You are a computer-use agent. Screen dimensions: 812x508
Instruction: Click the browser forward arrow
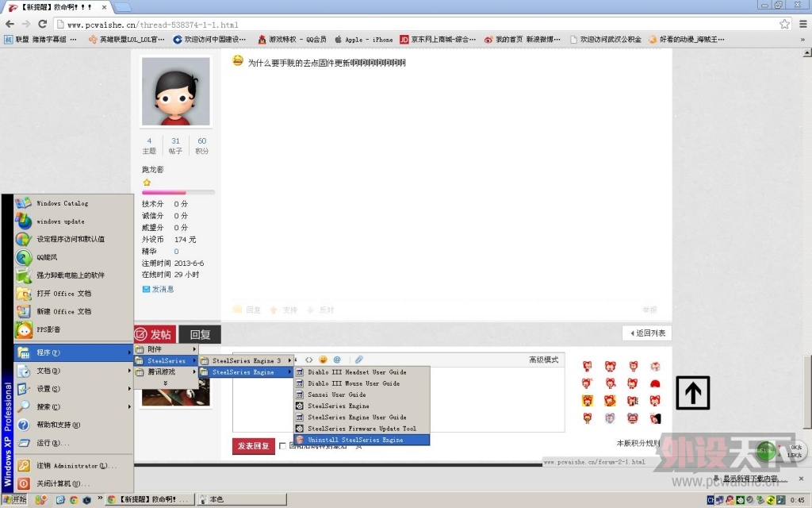26,24
